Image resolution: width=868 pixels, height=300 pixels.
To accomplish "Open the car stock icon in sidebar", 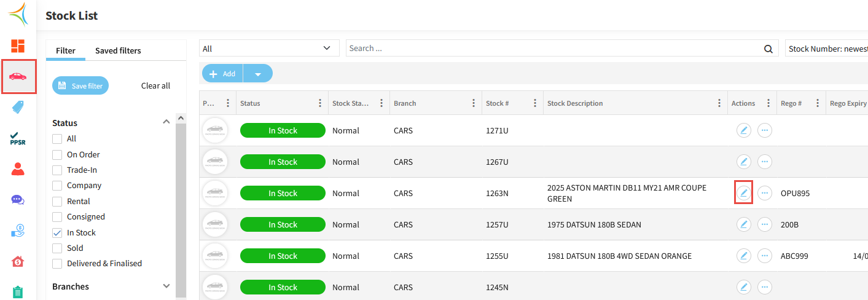I will click(18, 77).
